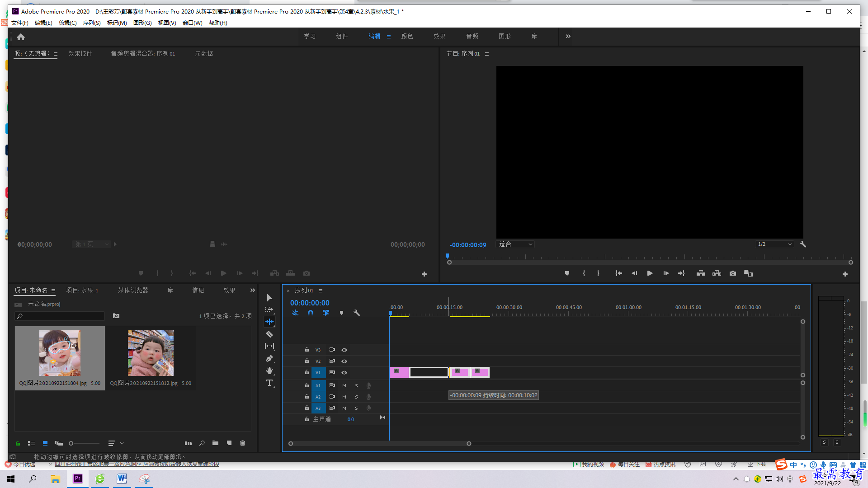
Task: Delete selected item with trash icon
Action: click(242, 443)
